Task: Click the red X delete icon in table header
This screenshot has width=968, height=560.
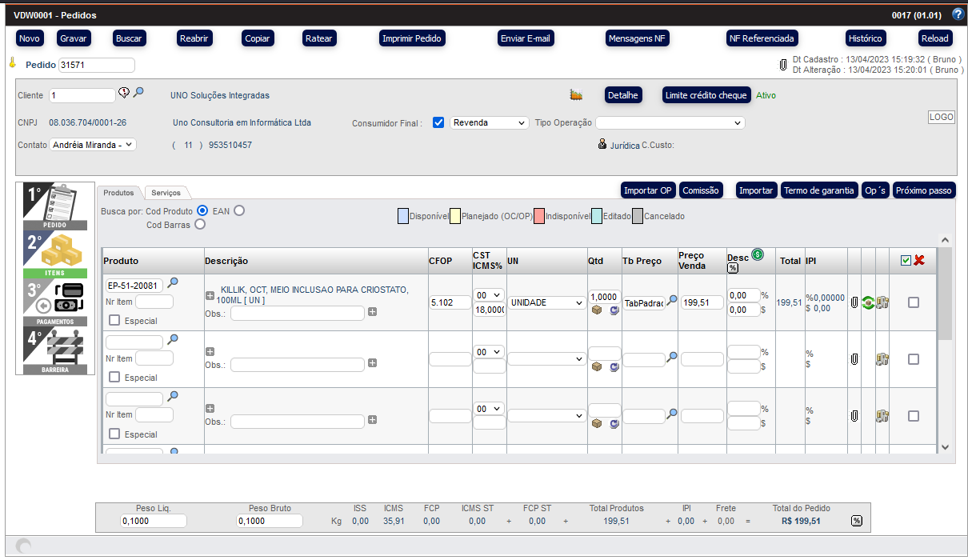Action: (x=919, y=261)
